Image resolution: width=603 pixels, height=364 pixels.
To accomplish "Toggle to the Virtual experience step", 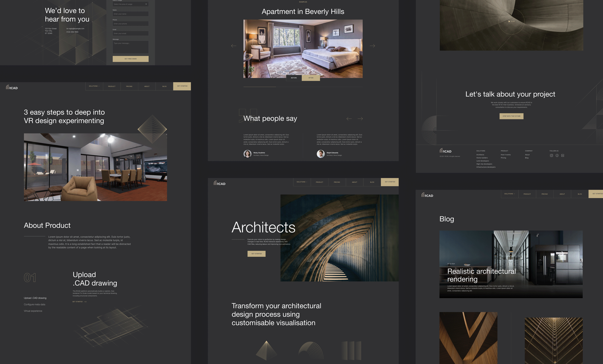I will click(33, 311).
